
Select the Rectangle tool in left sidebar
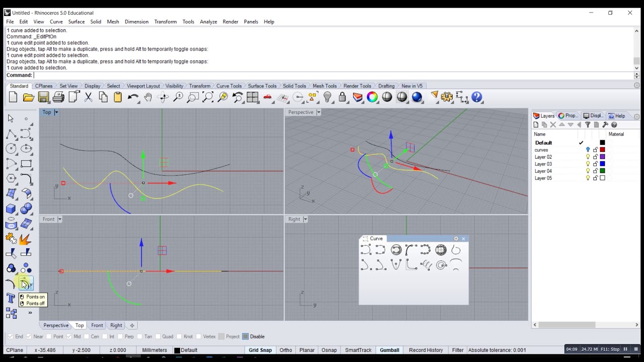pos(26,163)
